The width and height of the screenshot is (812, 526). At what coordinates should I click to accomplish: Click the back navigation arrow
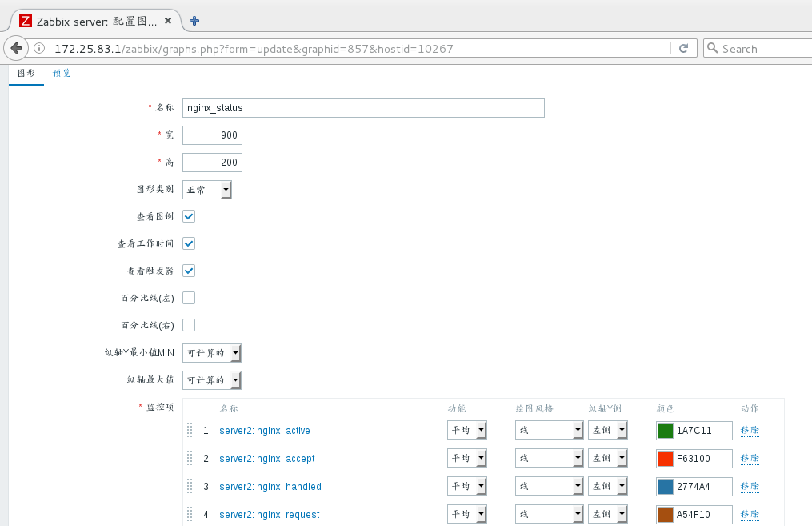(x=16, y=48)
